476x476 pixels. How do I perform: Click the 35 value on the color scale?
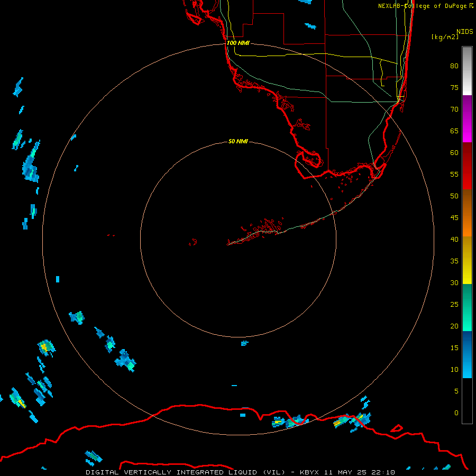[x=454, y=261]
